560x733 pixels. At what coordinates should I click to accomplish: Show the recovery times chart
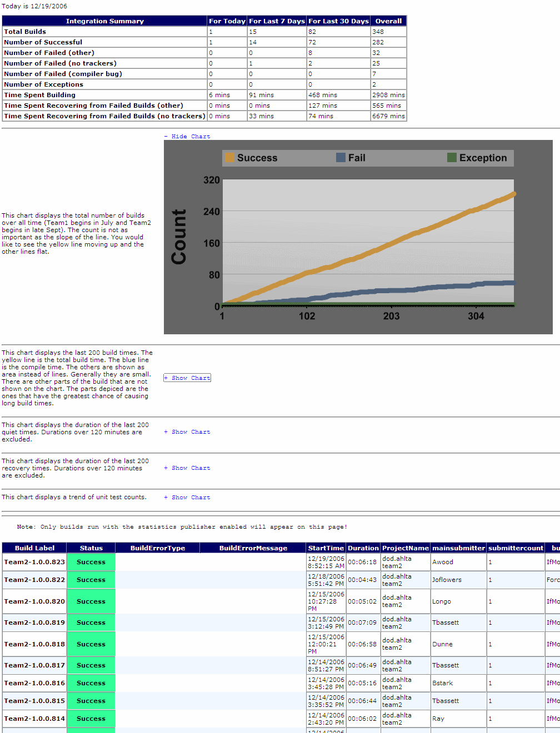(x=187, y=468)
